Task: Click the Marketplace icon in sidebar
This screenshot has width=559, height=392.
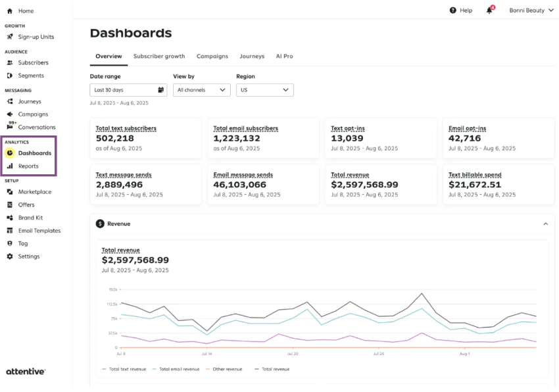Action: [10, 192]
